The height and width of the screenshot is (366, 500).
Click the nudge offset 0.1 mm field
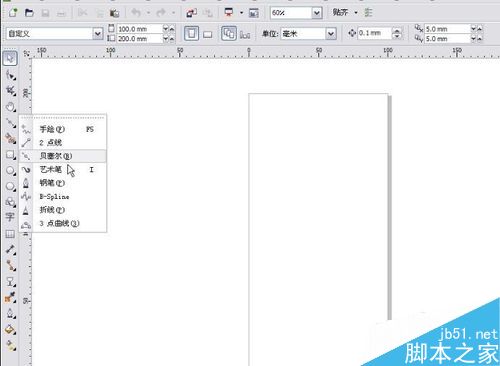[x=374, y=33]
